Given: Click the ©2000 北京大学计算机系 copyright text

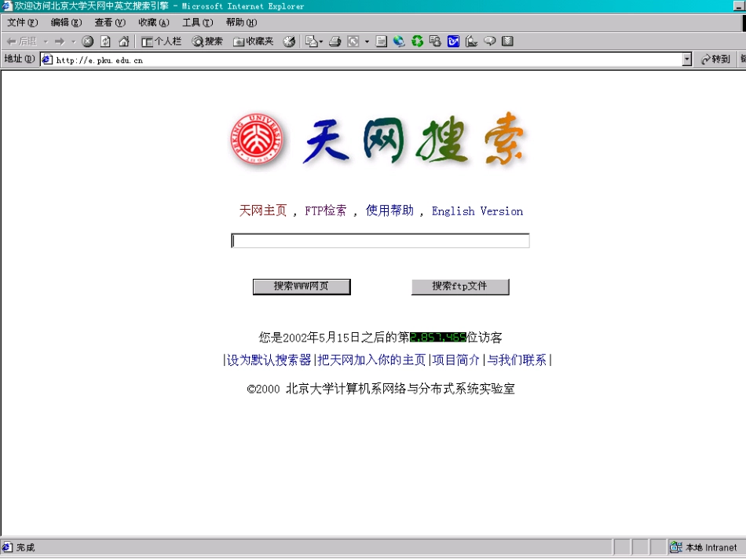Looking at the screenshot, I should pyautogui.click(x=381, y=389).
